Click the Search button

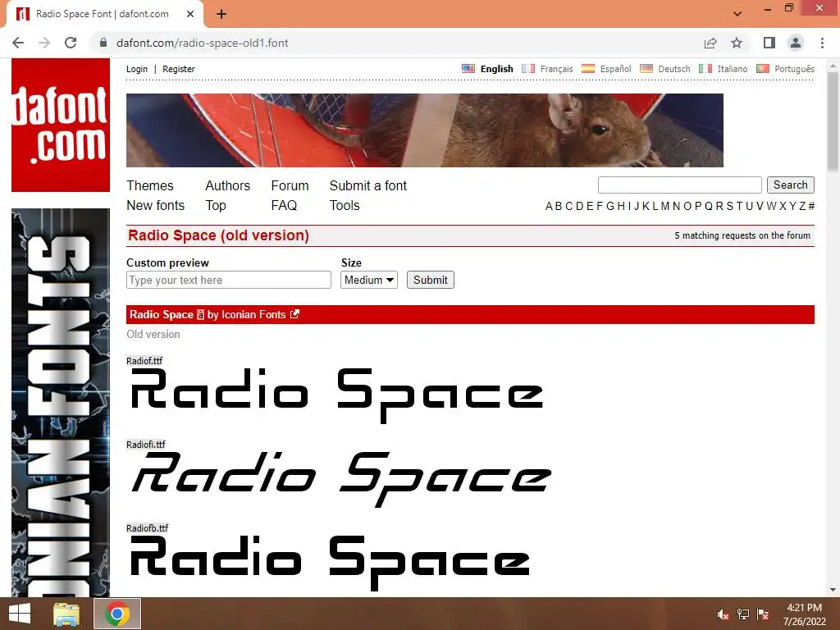(x=790, y=185)
